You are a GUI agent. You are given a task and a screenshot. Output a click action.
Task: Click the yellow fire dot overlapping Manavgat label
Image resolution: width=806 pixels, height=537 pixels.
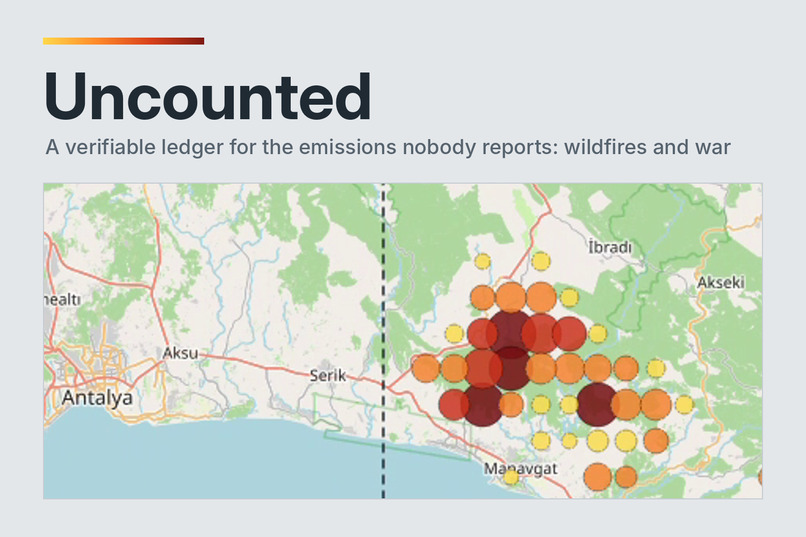pyautogui.click(x=510, y=477)
